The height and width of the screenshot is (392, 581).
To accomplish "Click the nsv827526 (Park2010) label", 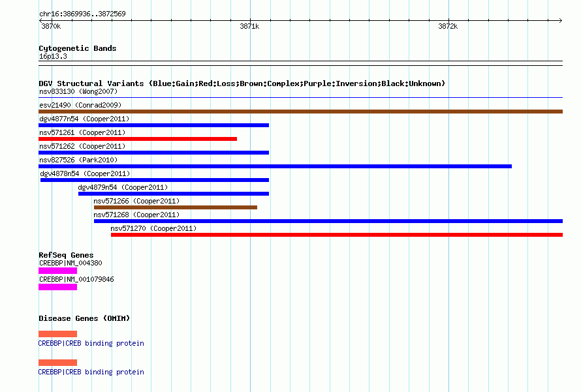I will point(78,160).
